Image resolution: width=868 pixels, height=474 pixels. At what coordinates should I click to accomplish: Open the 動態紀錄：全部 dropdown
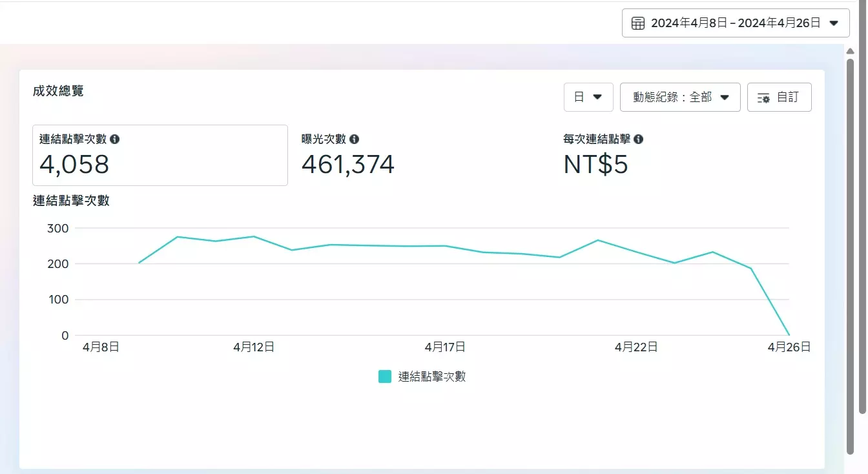pos(679,98)
